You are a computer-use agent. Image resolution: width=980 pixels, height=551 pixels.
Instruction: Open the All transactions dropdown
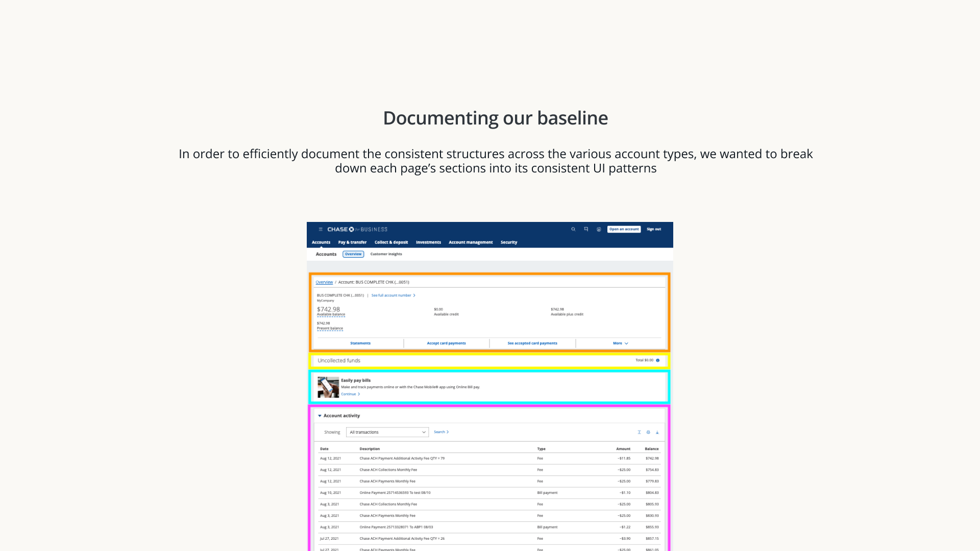387,433
